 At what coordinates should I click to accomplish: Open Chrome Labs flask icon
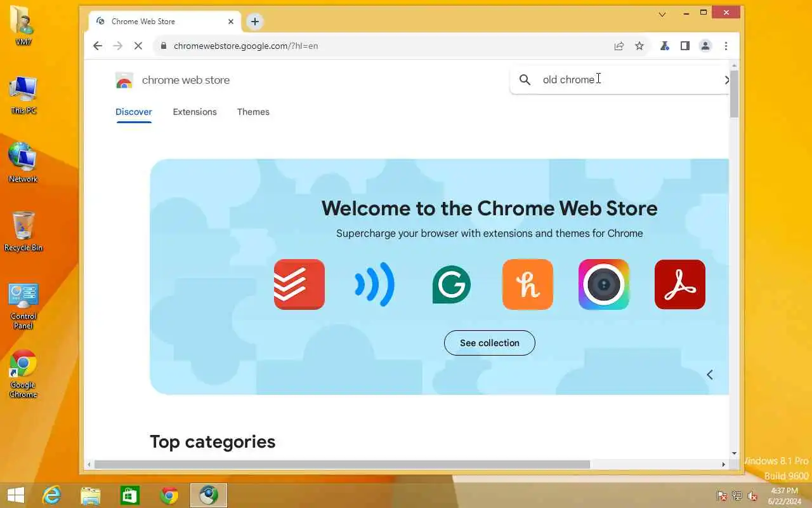[x=664, y=46]
